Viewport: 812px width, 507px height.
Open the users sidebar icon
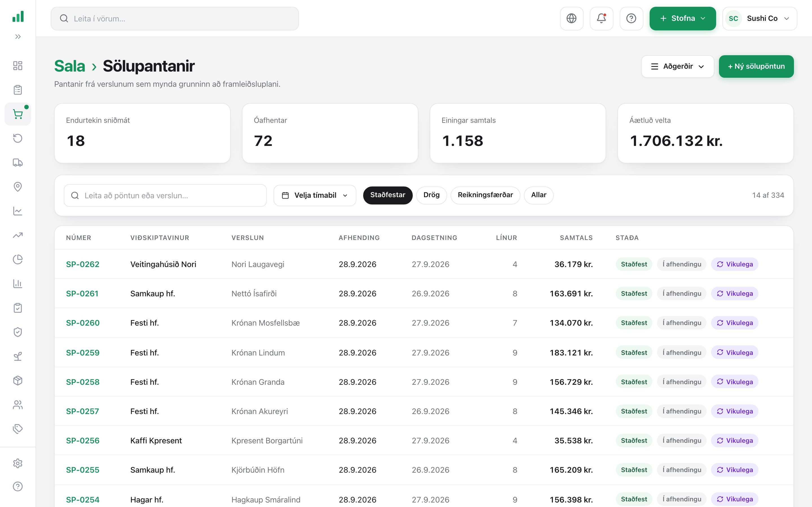pos(18,405)
